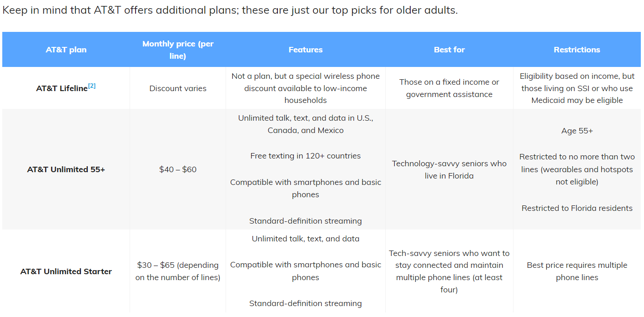Click the Age 55+ restriction text
Image resolution: width=644 pixels, height=317 pixels.
577,131
